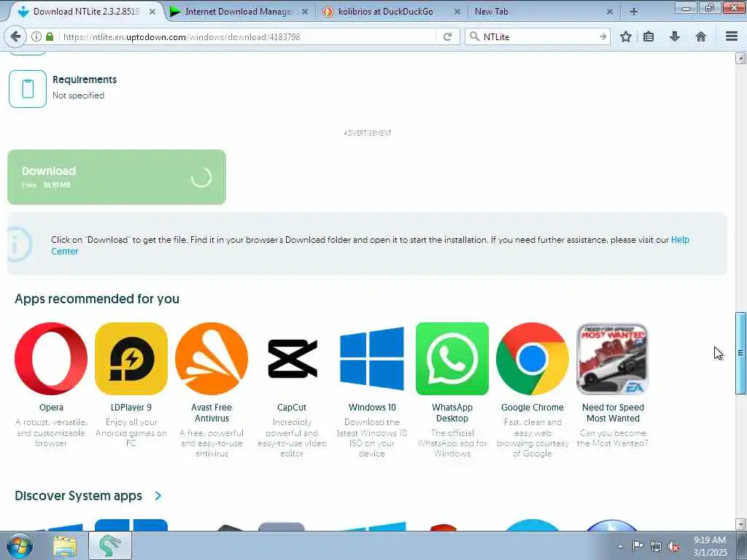Open the Avast Free Antivirus icon
Image resolution: width=747 pixels, height=560 pixels.
tap(212, 359)
